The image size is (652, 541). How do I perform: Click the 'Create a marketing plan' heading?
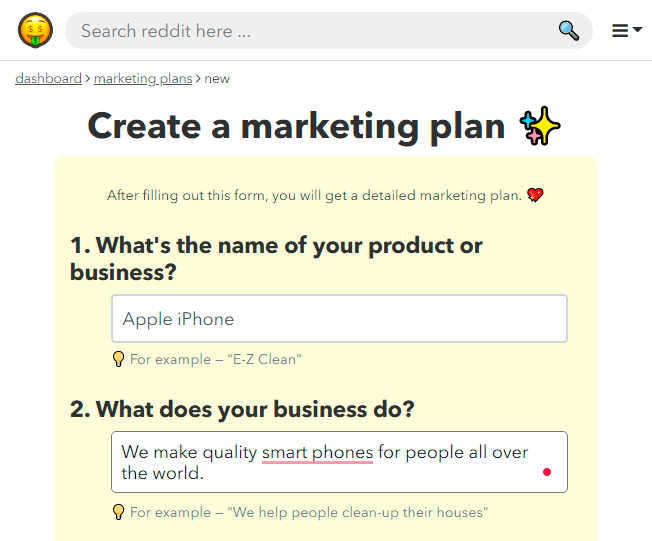[x=296, y=126]
